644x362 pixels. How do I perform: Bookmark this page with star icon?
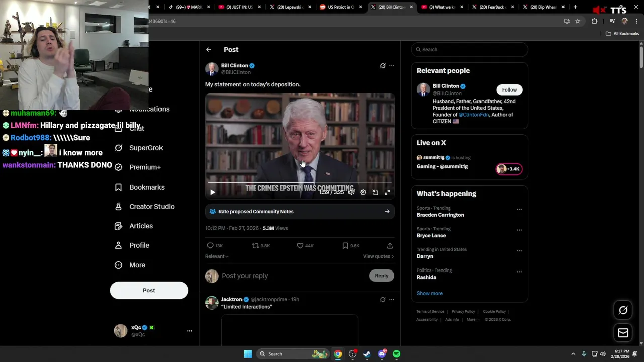(578, 21)
